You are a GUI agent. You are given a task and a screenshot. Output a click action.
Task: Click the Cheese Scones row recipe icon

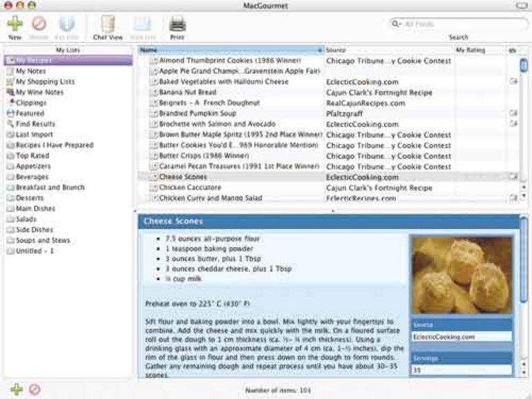point(154,177)
